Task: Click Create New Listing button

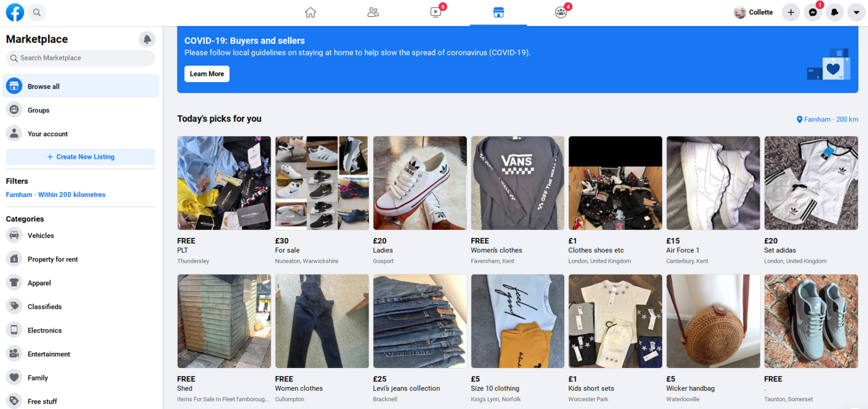Action: coord(80,157)
